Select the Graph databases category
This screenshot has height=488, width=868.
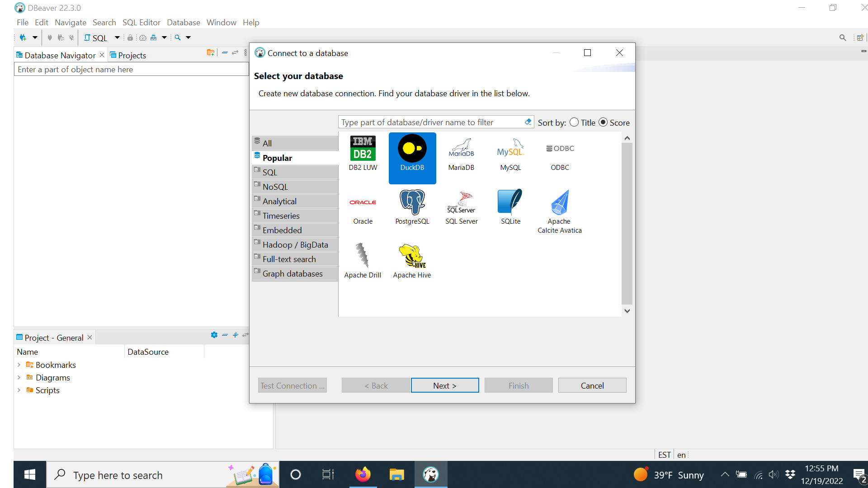295,273
